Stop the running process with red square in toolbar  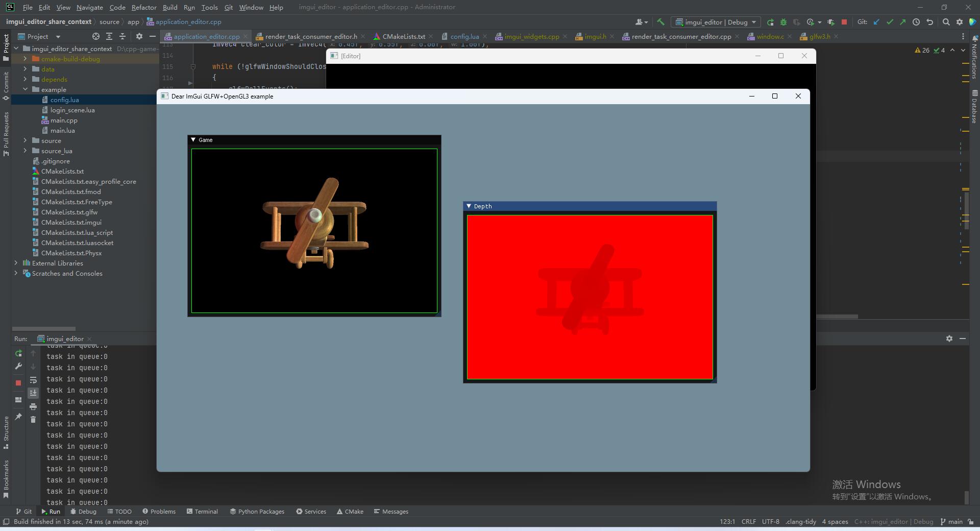(844, 22)
